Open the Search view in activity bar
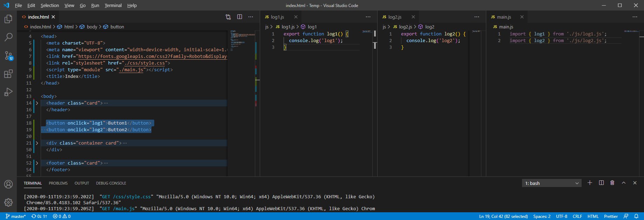 click(x=8, y=37)
